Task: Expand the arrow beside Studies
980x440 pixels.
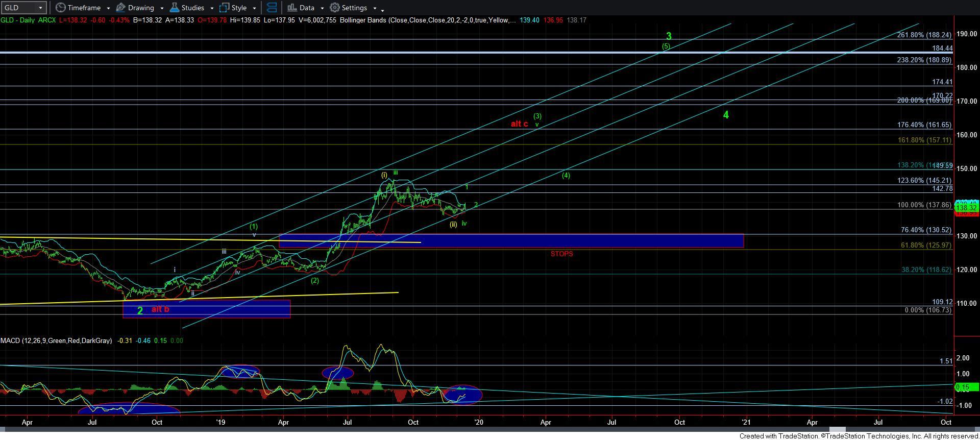Action: point(212,8)
